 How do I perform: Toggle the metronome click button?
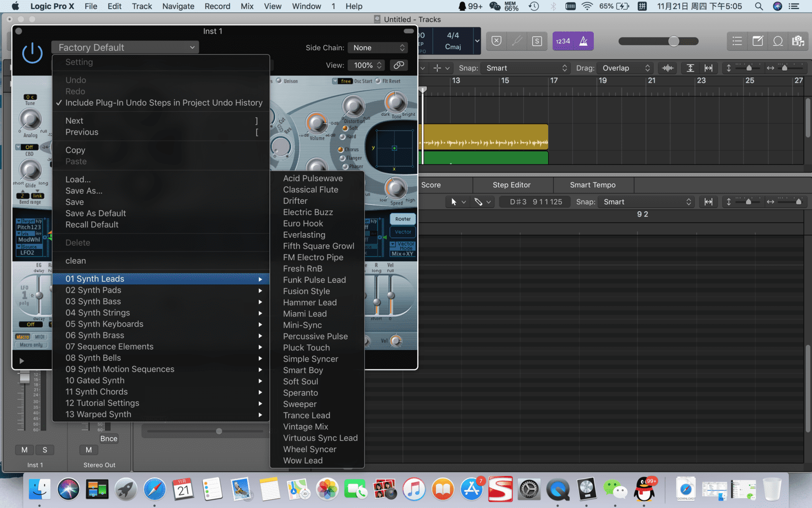(584, 41)
